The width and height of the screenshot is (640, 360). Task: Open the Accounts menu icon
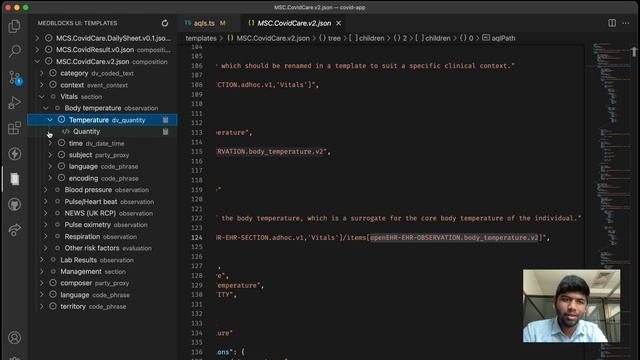click(x=15, y=338)
